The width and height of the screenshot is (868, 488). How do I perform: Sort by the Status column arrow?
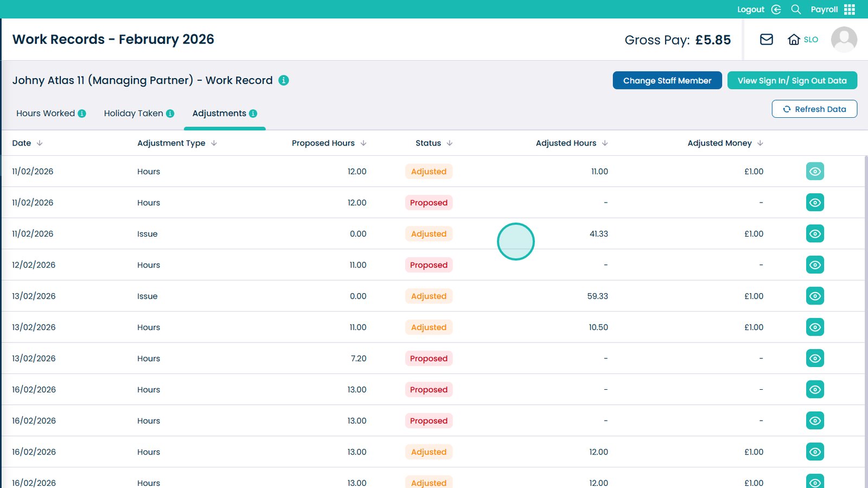click(x=449, y=143)
